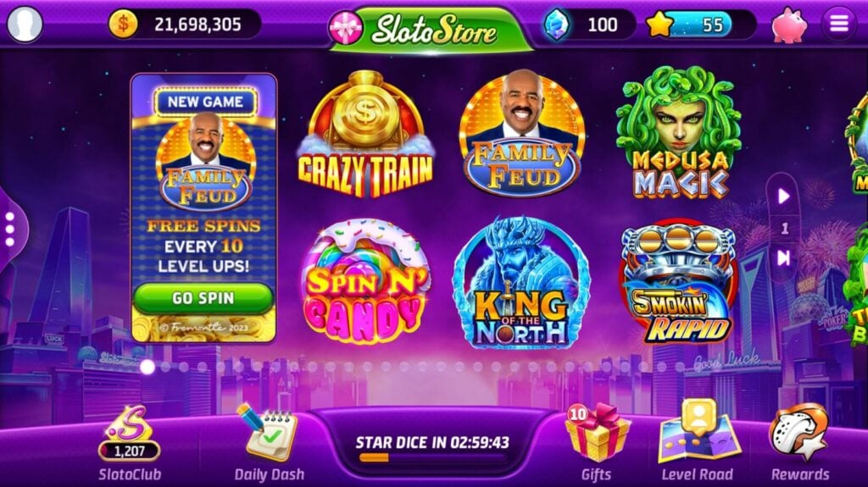Skip to last games page
The height and width of the screenshot is (487, 868).
click(783, 257)
